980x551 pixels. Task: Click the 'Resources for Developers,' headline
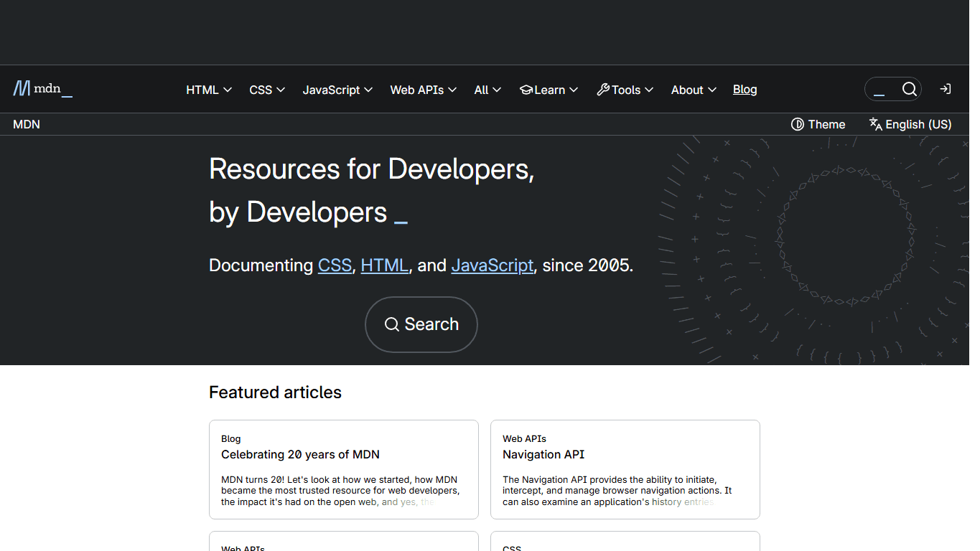coord(371,169)
